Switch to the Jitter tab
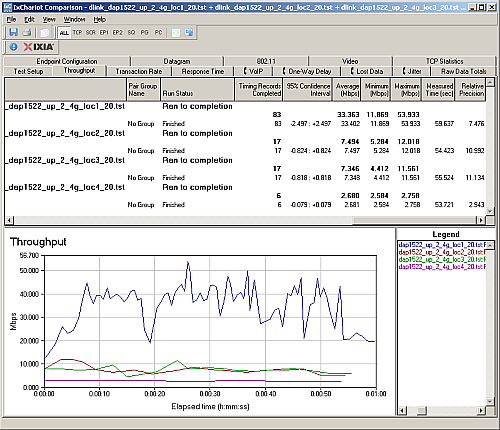The width and height of the screenshot is (500, 430). click(412, 71)
